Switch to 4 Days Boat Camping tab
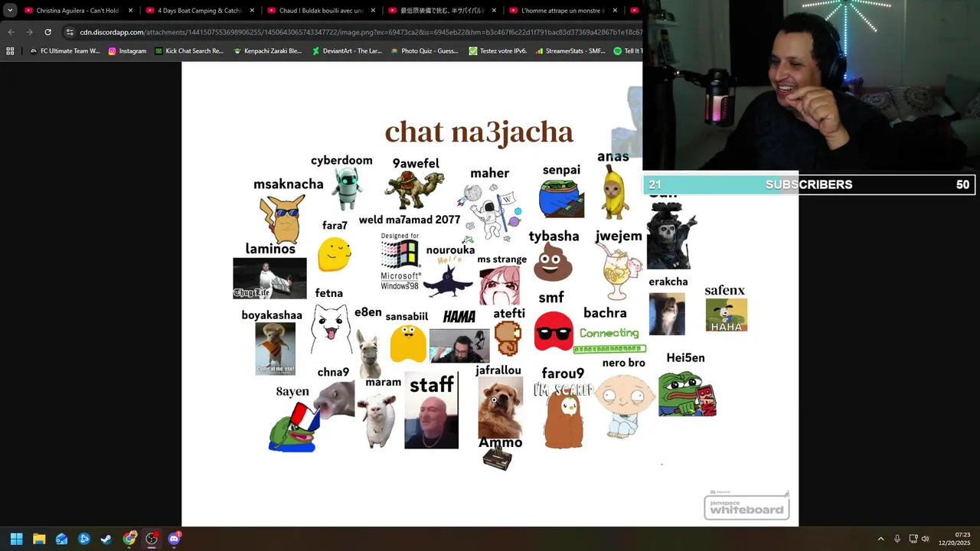Image resolution: width=980 pixels, height=551 pixels. coord(199,11)
